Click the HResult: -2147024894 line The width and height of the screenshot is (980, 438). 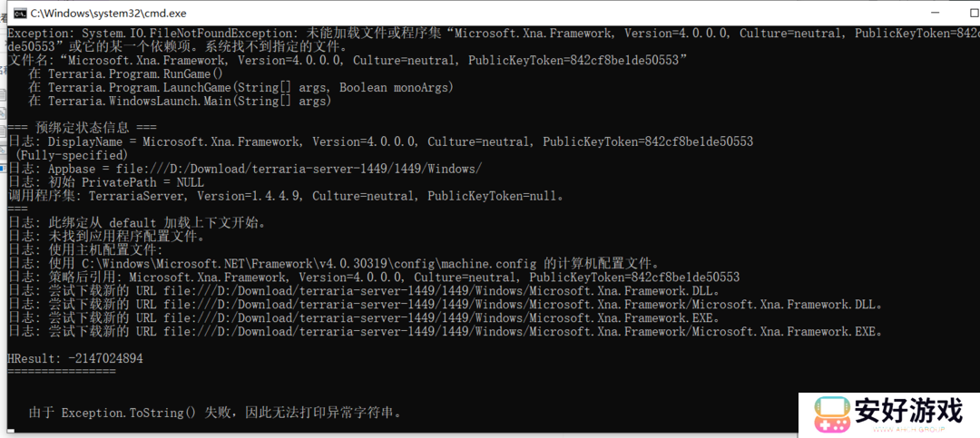tap(74, 358)
